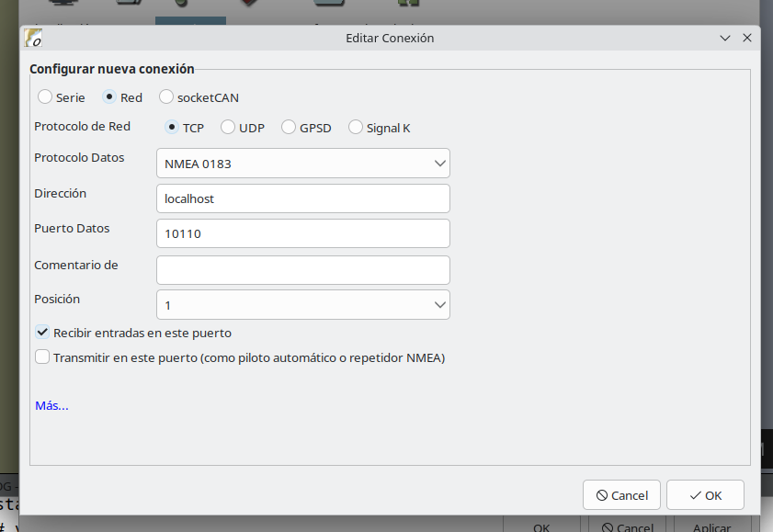Click the title bar dropdown arrow icon
Viewport: 773px width, 532px height.
point(725,39)
